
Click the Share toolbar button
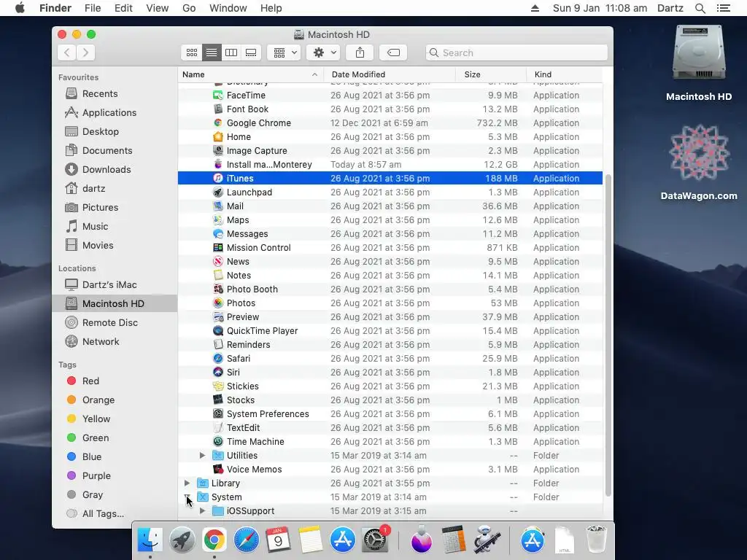(x=360, y=52)
